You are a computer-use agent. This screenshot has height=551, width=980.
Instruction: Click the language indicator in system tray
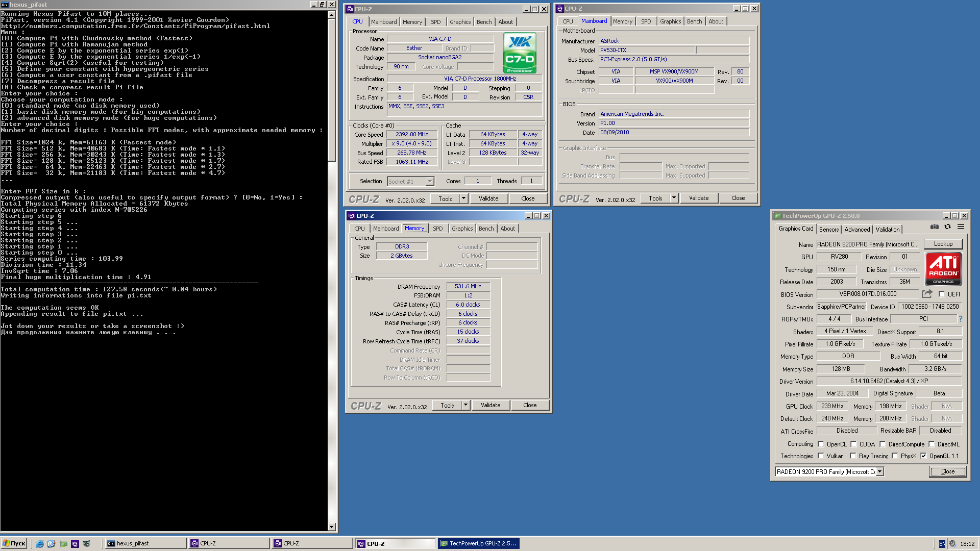[x=942, y=544]
